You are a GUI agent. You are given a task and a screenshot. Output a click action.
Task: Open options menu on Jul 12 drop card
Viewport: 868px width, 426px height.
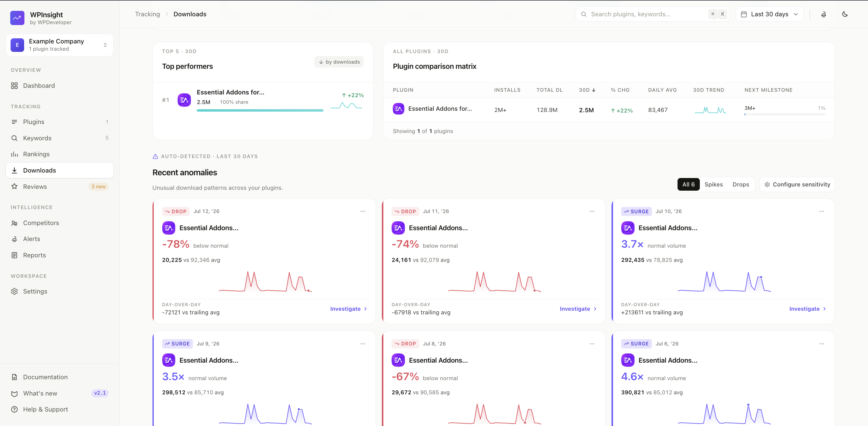(363, 211)
